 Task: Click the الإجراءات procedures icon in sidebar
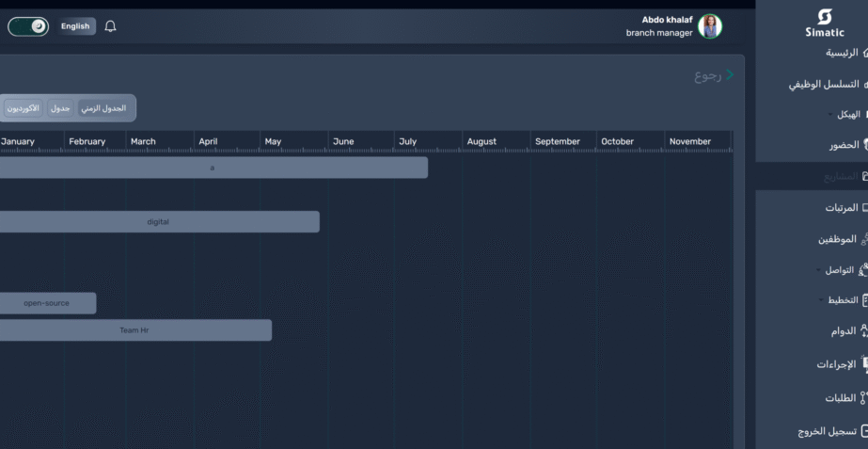click(x=864, y=364)
